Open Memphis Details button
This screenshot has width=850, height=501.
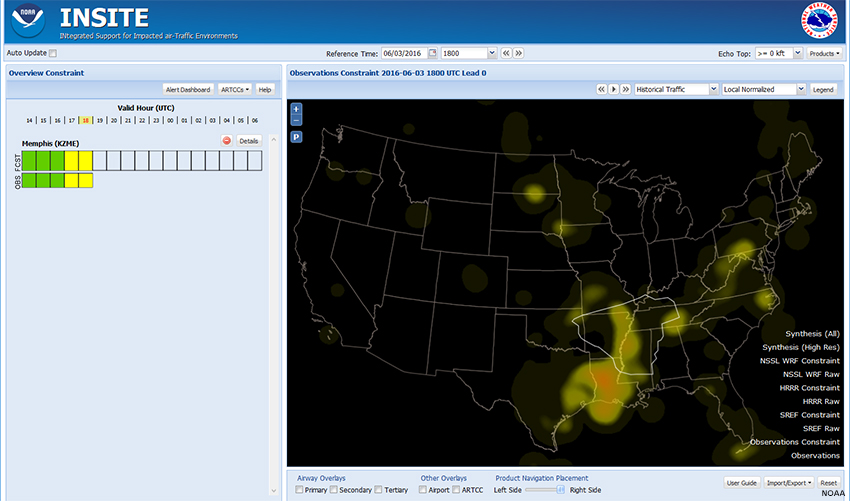click(x=249, y=141)
